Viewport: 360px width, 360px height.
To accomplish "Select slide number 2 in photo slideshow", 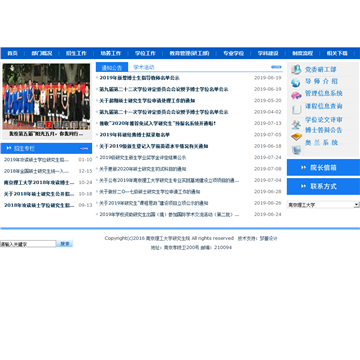I will (x=49, y=125).
